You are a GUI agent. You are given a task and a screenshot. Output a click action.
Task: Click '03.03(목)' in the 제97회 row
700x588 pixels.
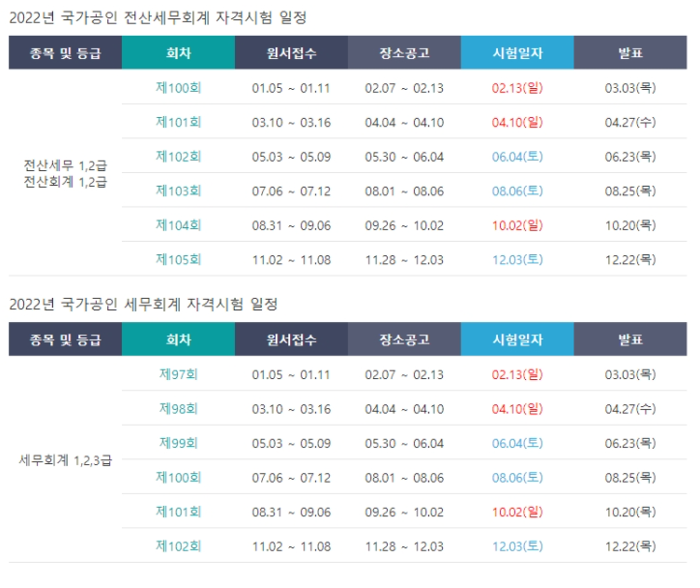pos(630,374)
